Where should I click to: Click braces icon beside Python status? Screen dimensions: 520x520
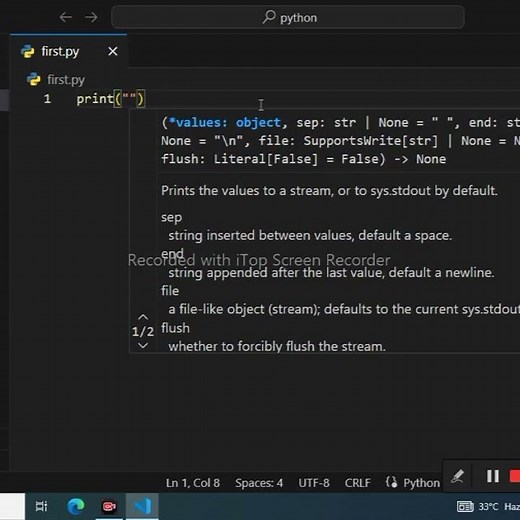391,482
